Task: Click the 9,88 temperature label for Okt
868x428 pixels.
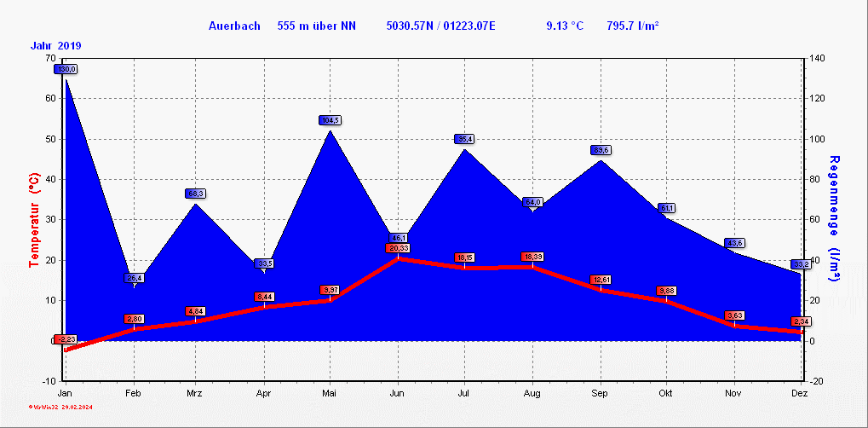Action: coord(667,292)
